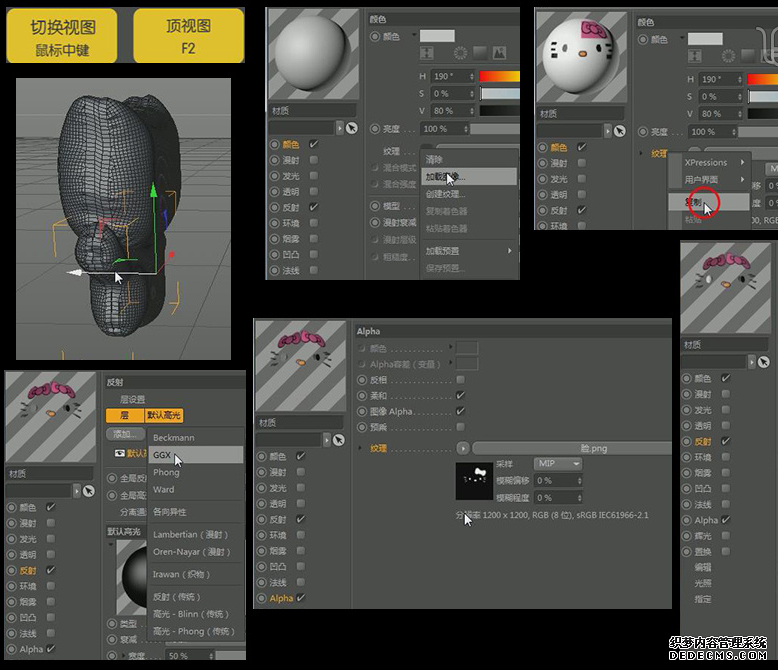Choose 复制 in the Hello Kitty panel context menu
This screenshot has width=778, height=670.
(709, 202)
